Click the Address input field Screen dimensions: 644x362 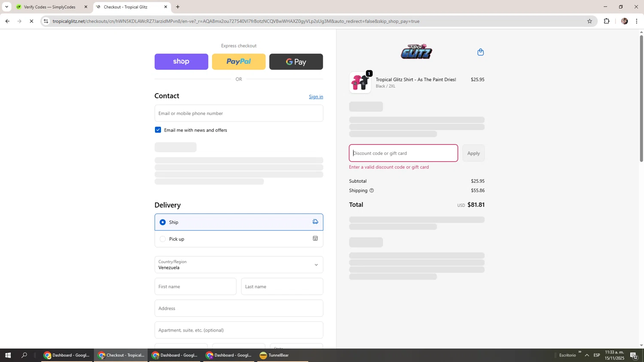[x=239, y=308]
